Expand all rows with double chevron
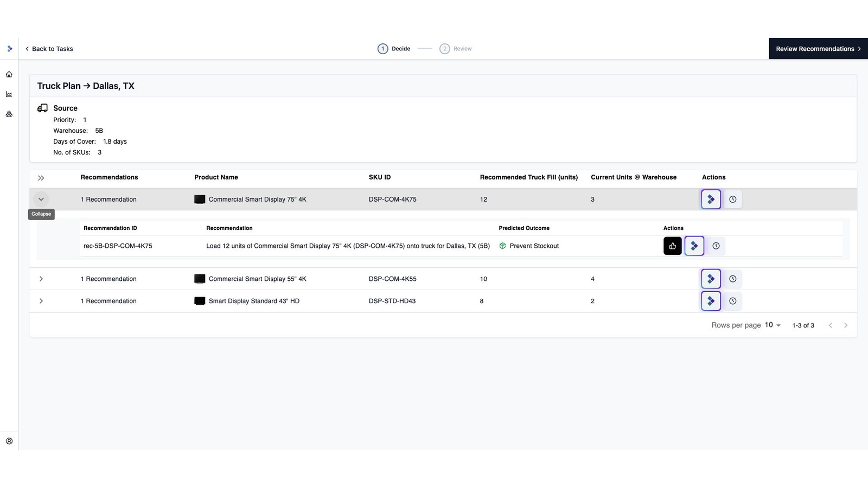868x488 pixels. point(41,178)
